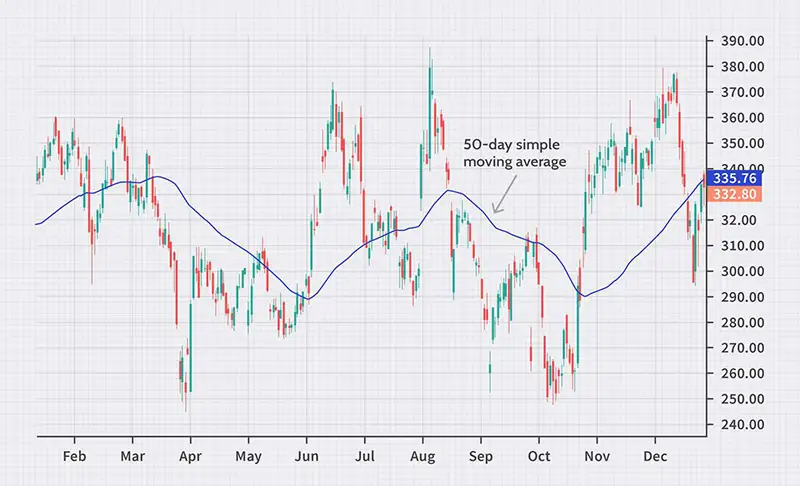The height and width of the screenshot is (486, 800).
Task: Click the orange 332.80 price label
Action: [734, 194]
